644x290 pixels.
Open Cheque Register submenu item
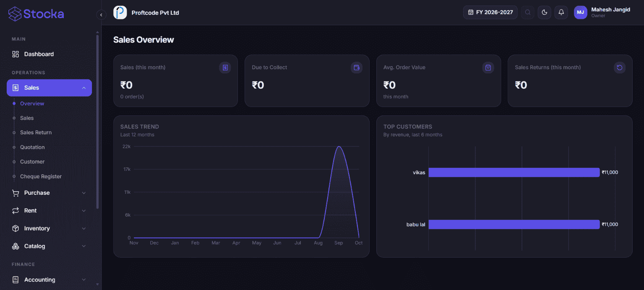[41, 177]
